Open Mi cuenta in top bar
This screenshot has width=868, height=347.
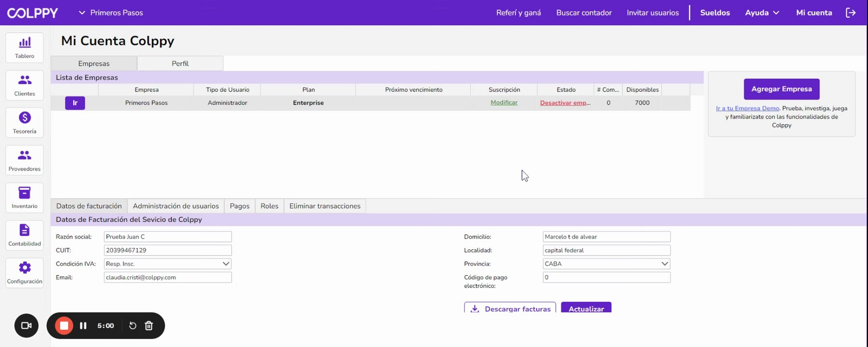[814, 13]
